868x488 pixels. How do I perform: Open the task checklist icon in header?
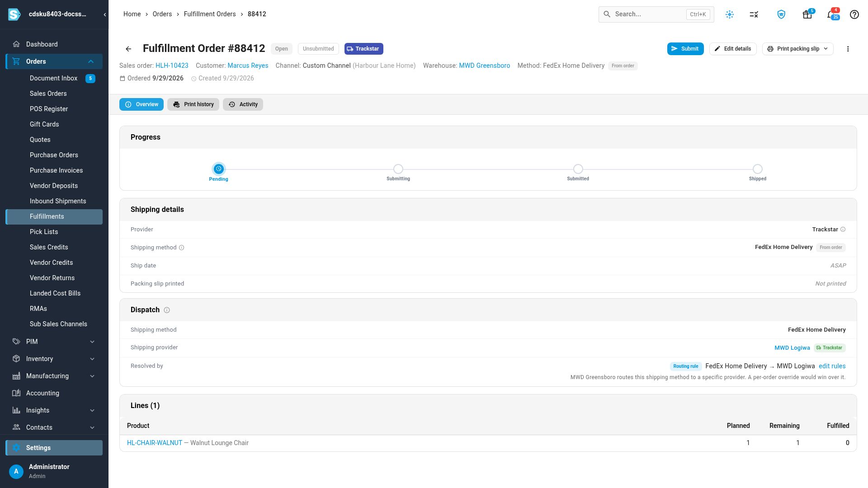(x=754, y=14)
